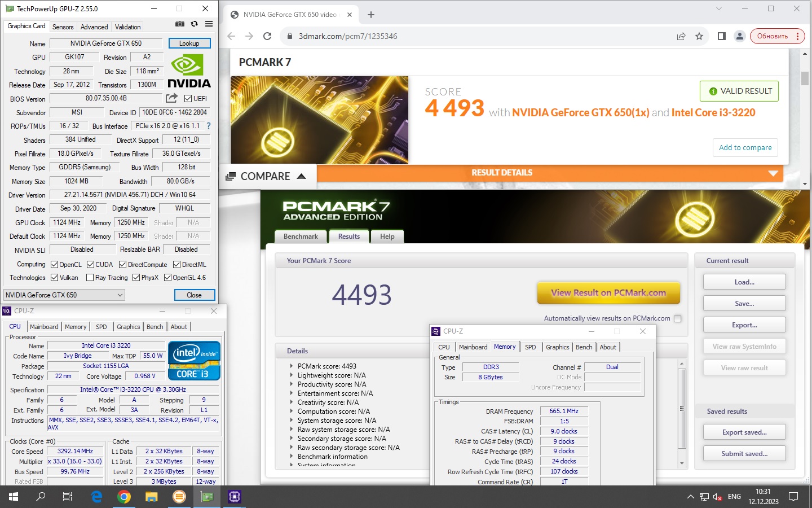Toggle the DirectCompute checkbox
This screenshot has height=508, width=812.
(x=122, y=264)
